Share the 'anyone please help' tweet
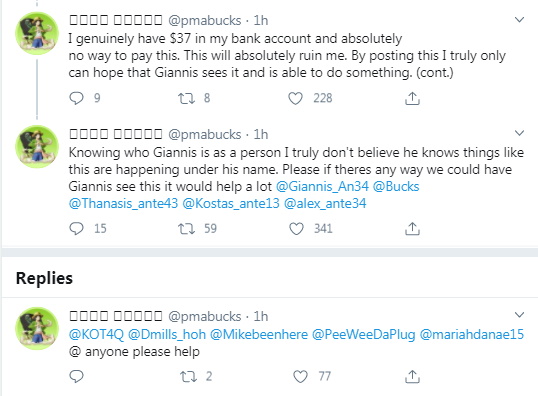 pos(412,377)
